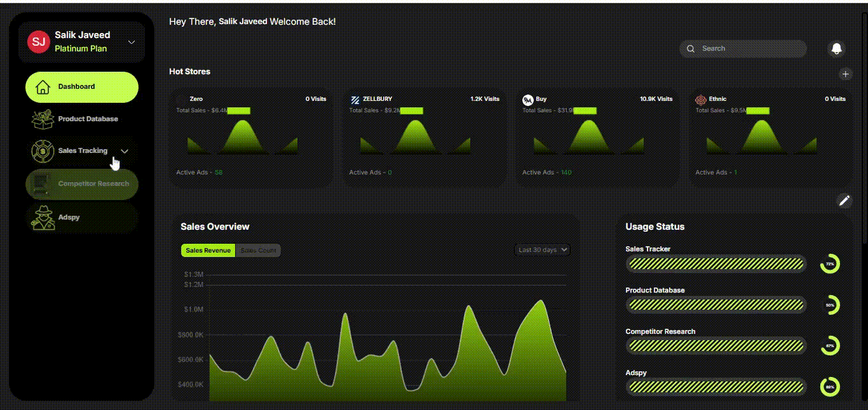The width and height of the screenshot is (868, 410).
Task: Click the Ethnic store logo icon
Action: [x=700, y=100]
